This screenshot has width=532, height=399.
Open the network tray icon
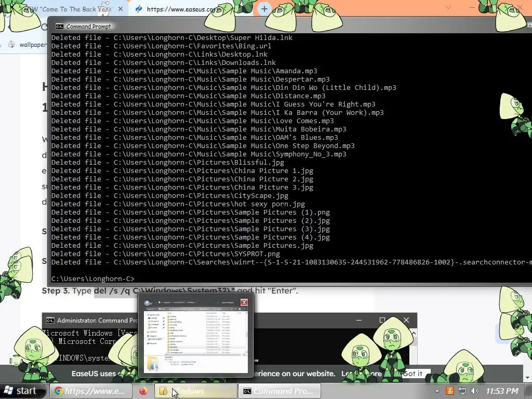[462, 391]
